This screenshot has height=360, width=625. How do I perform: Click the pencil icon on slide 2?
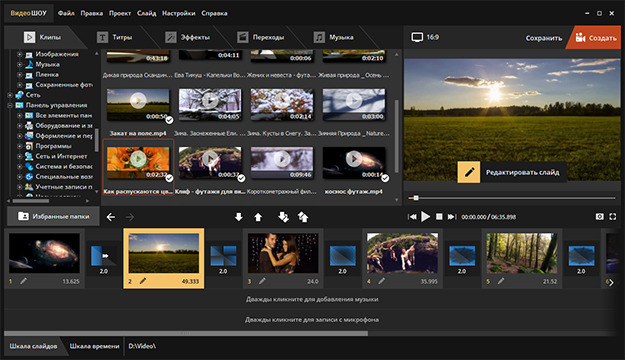coord(143,281)
